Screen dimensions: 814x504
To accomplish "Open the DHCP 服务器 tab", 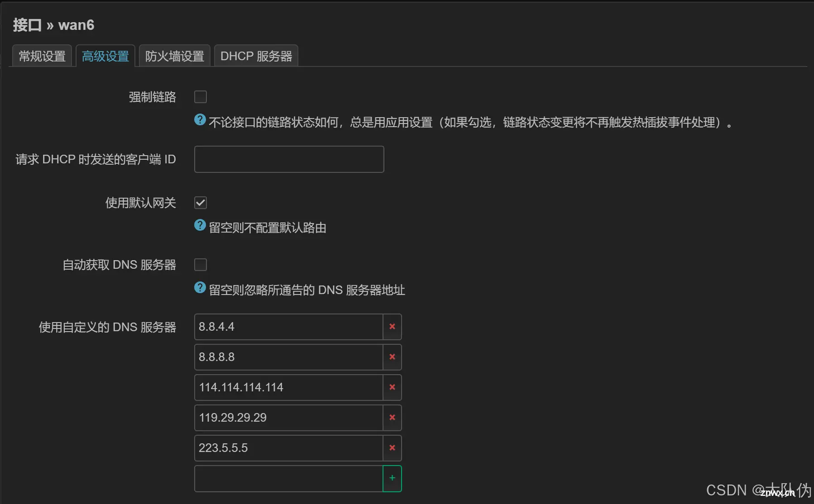I will (256, 56).
